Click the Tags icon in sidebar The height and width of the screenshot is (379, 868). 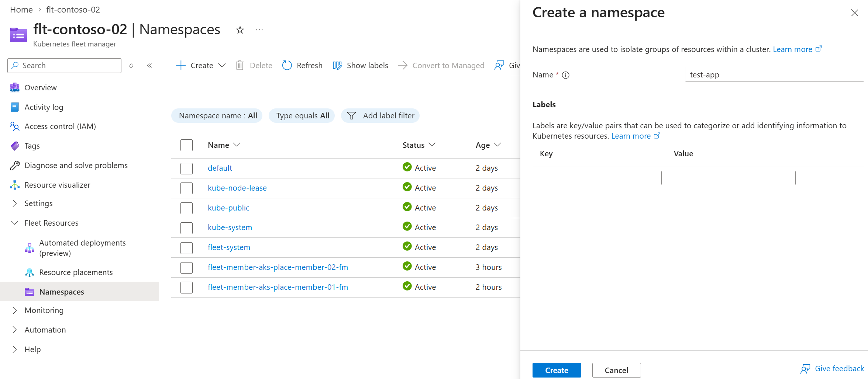click(x=15, y=146)
